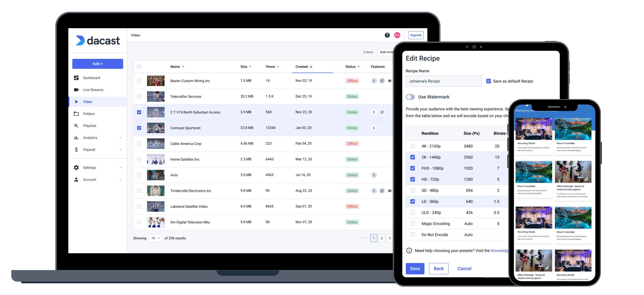Select the Video tab menu item
The image size is (644, 295).
(x=87, y=102)
